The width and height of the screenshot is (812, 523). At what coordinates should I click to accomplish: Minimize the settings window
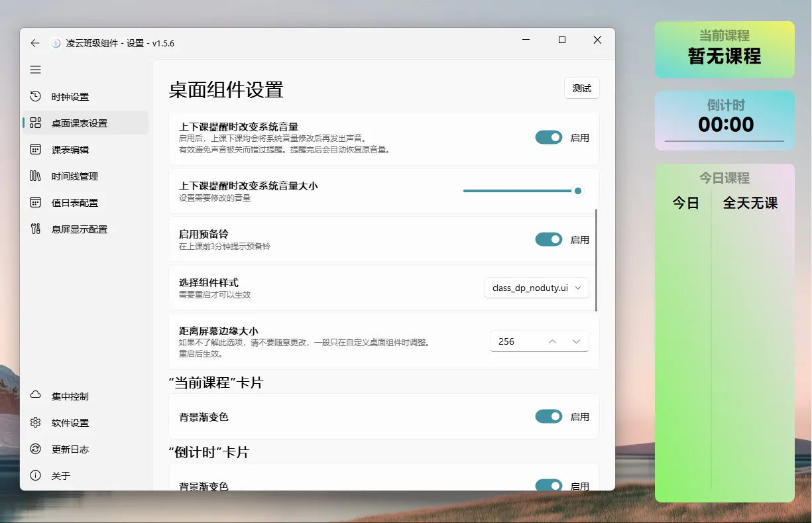click(526, 40)
